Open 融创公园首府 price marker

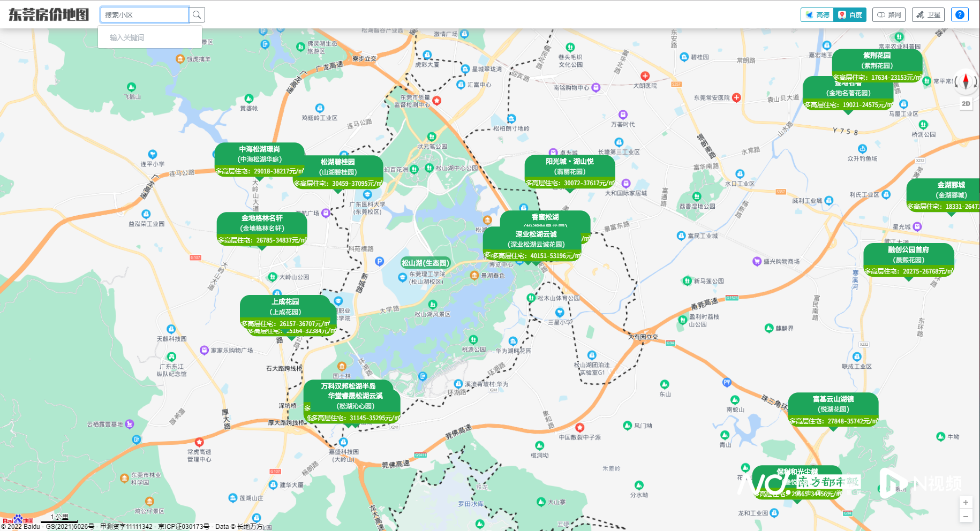click(909, 260)
